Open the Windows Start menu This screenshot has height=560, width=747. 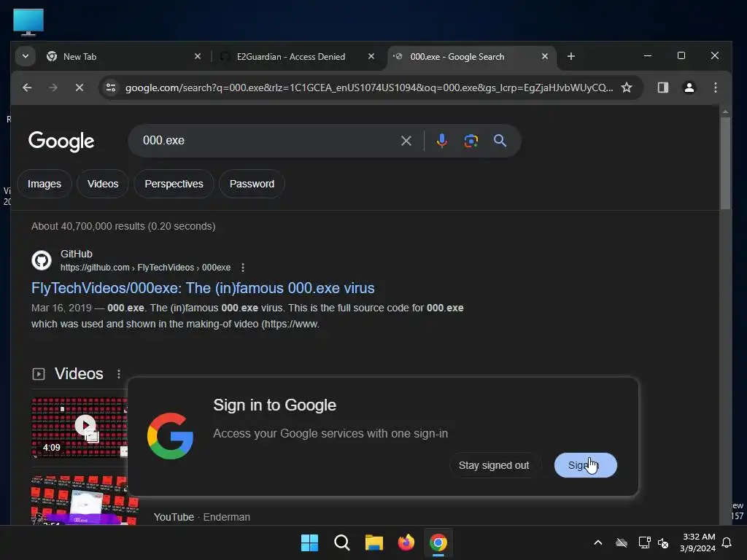(x=309, y=542)
